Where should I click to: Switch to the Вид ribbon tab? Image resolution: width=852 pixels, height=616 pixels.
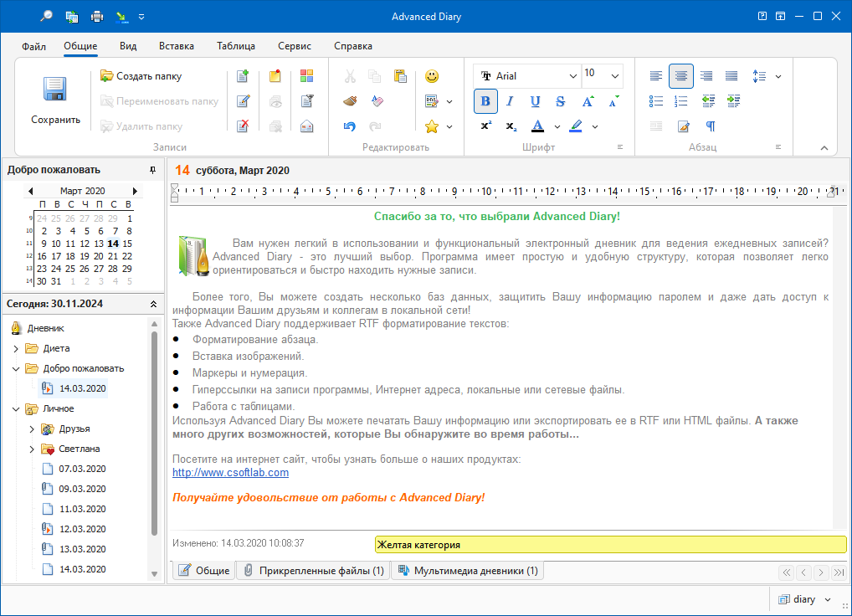(x=128, y=46)
